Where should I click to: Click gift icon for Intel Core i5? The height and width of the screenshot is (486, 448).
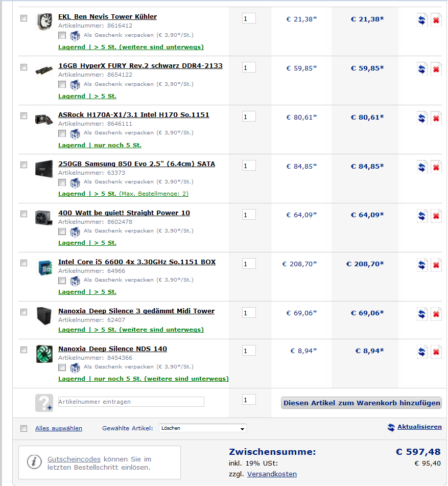75,281
